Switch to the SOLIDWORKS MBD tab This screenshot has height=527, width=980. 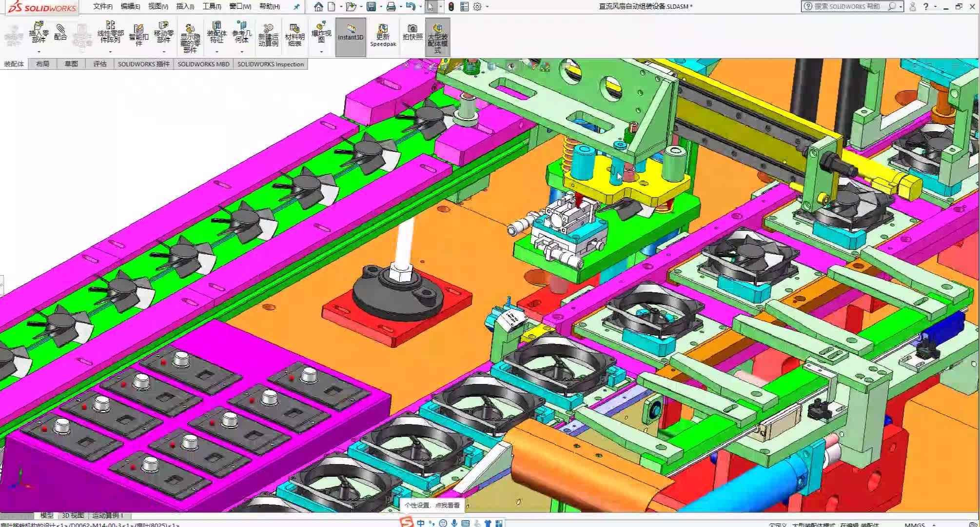click(x=203, y=64)
